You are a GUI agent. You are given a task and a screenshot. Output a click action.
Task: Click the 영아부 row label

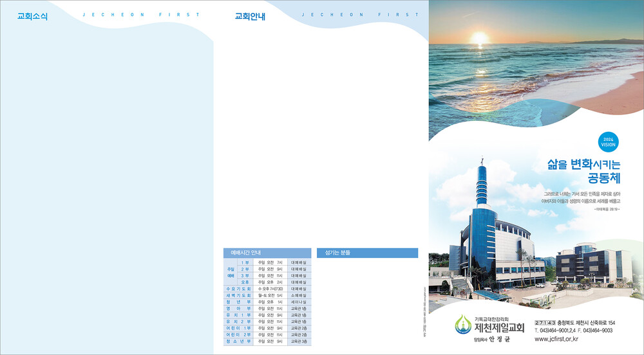[x=238, y=309]
